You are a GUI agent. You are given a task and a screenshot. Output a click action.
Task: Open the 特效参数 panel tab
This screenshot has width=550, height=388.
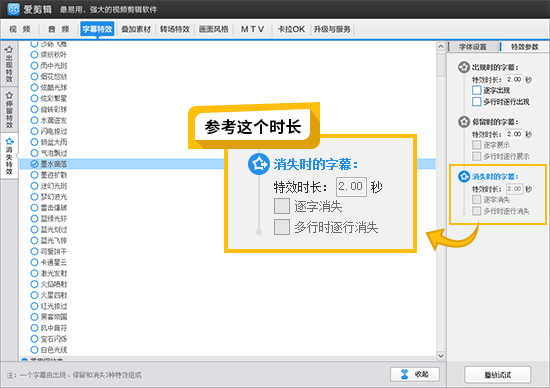(524, 47)
